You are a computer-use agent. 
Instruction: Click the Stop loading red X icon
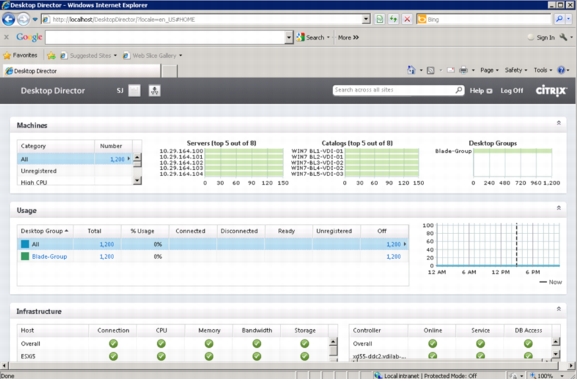pos(407,19)
